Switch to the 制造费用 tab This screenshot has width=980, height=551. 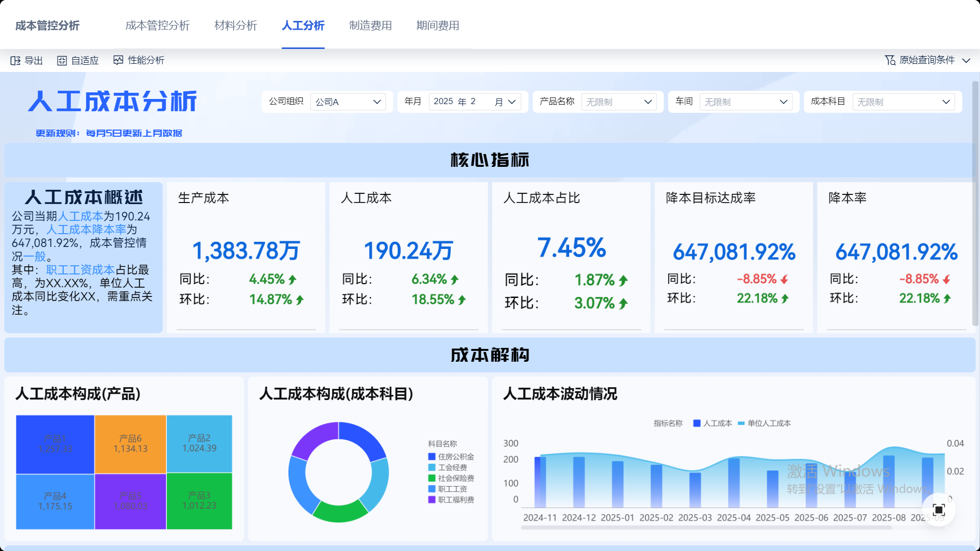(x=371, y=26)
